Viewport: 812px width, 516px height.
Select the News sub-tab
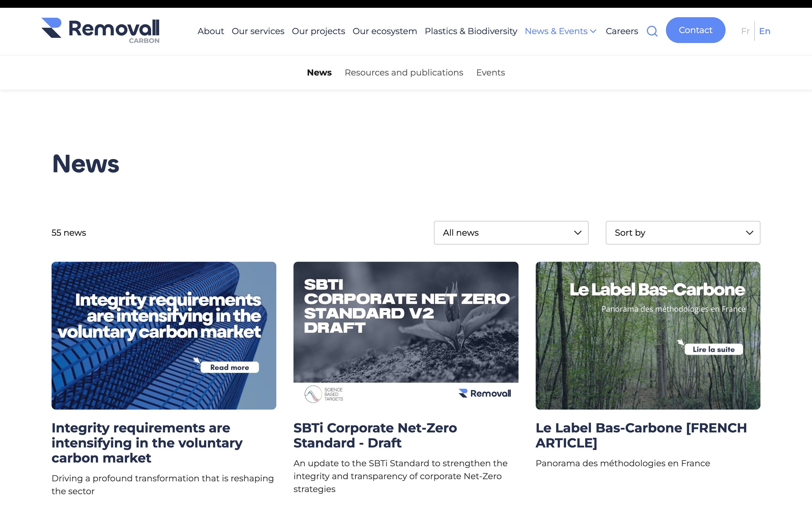pos(319,73)
